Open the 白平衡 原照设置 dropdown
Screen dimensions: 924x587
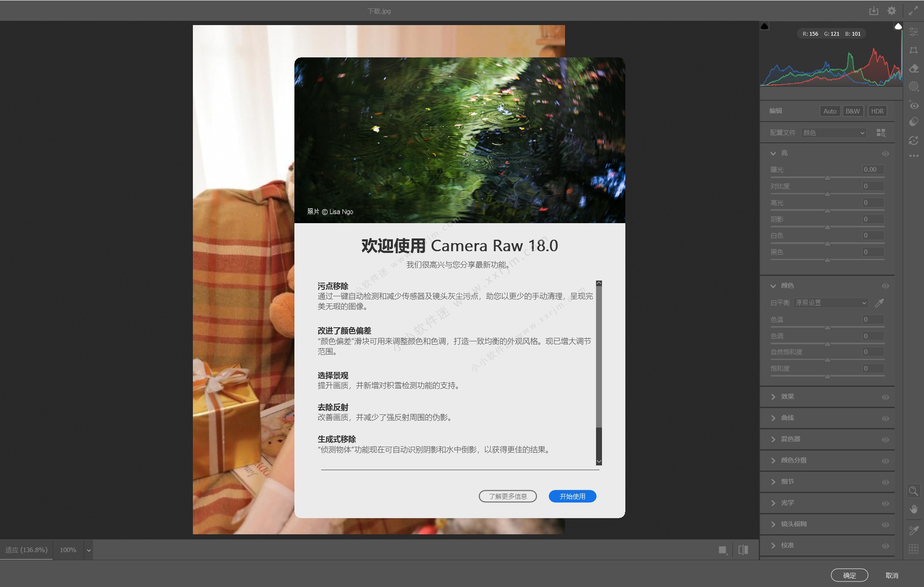point(830,303)
